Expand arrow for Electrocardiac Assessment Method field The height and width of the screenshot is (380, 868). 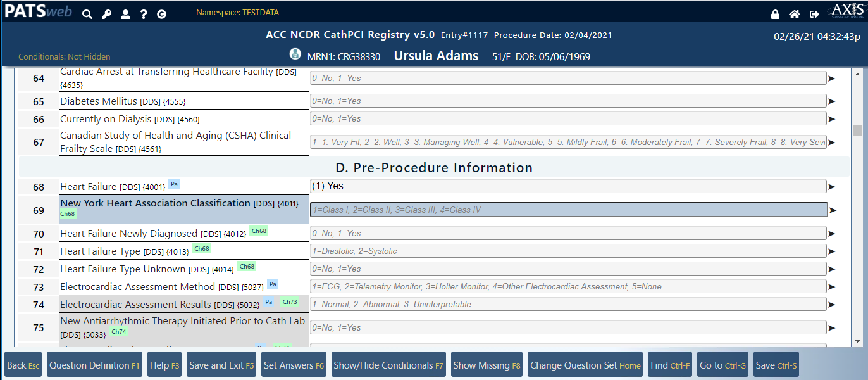tap(832, 287)
